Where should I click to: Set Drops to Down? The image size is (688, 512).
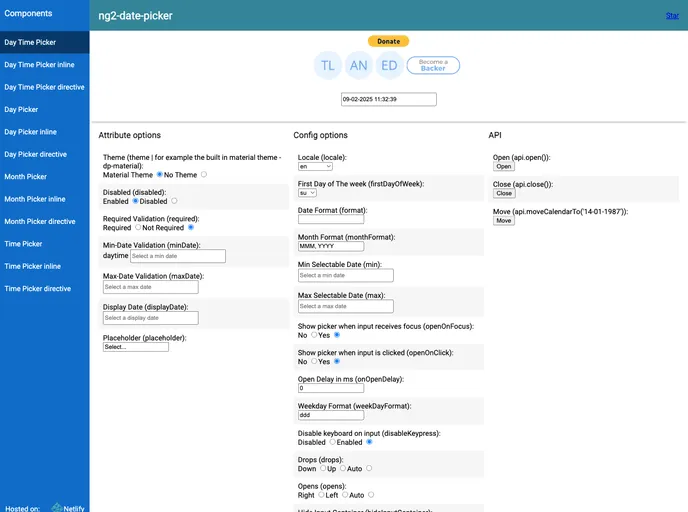click(323, 468)
